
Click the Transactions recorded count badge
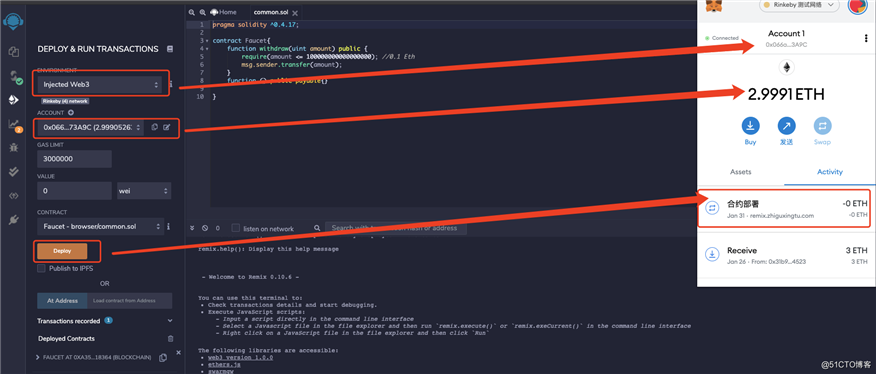[x=108, y=321]
